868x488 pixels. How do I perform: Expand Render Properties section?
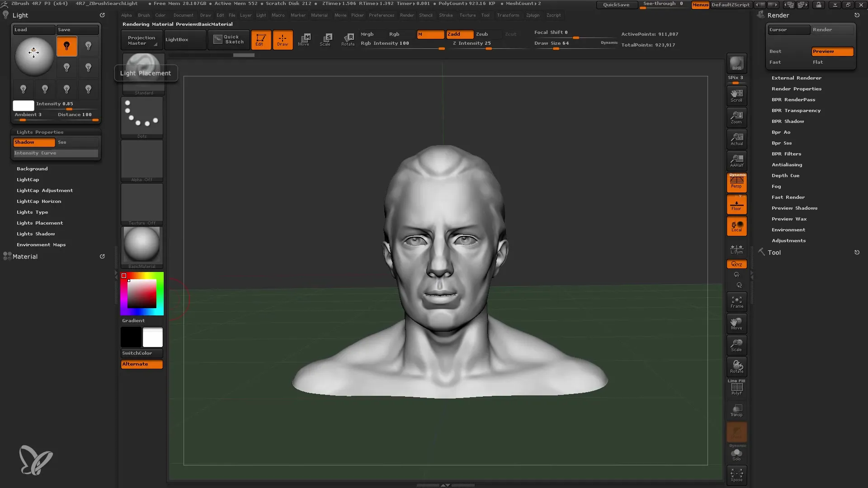click(x=797, y=89)
